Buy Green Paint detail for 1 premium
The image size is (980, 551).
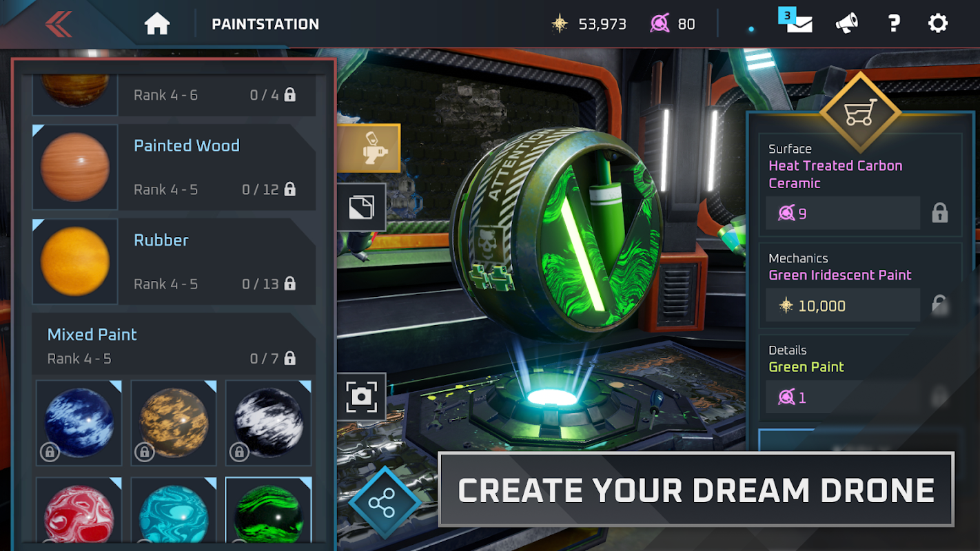coord(843,397)
